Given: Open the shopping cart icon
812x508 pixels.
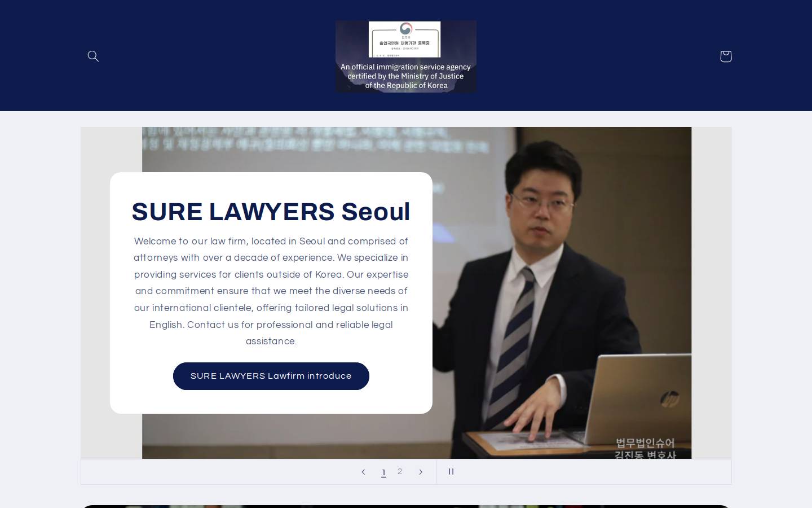Looking at the screenshot, I should [726, 56].
